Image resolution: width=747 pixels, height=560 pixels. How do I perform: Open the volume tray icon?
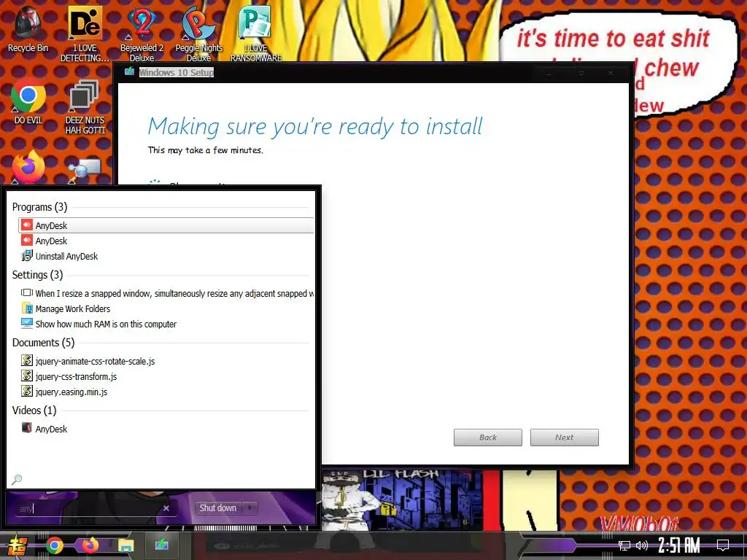tap(642, 545)
